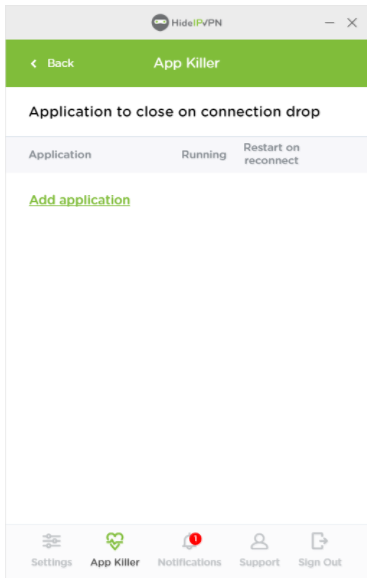This screenshot has width=372, height=578.
Task: Click the Restart on reconnect column header
Action: (271, 154)
